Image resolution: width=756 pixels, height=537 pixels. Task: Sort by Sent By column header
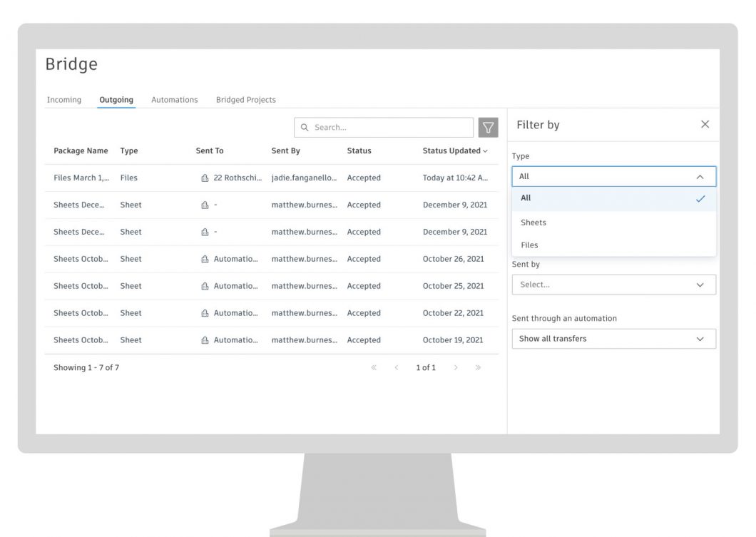pyautogui.click(x=285, y=151)
